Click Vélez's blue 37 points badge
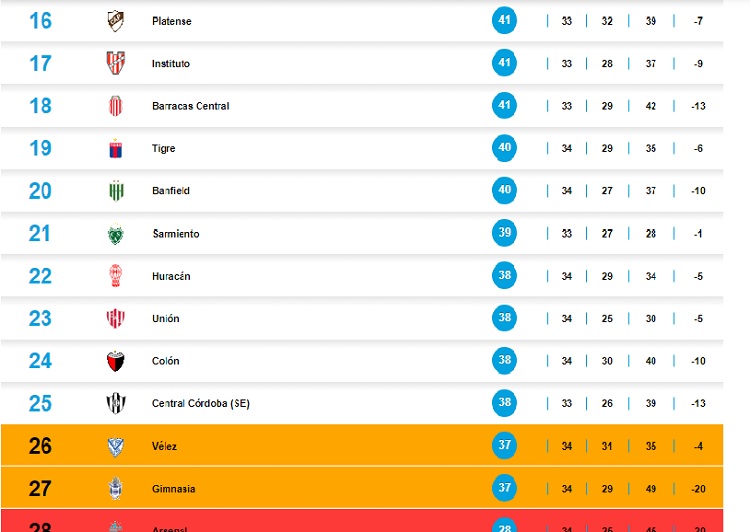 click(505, 446)
